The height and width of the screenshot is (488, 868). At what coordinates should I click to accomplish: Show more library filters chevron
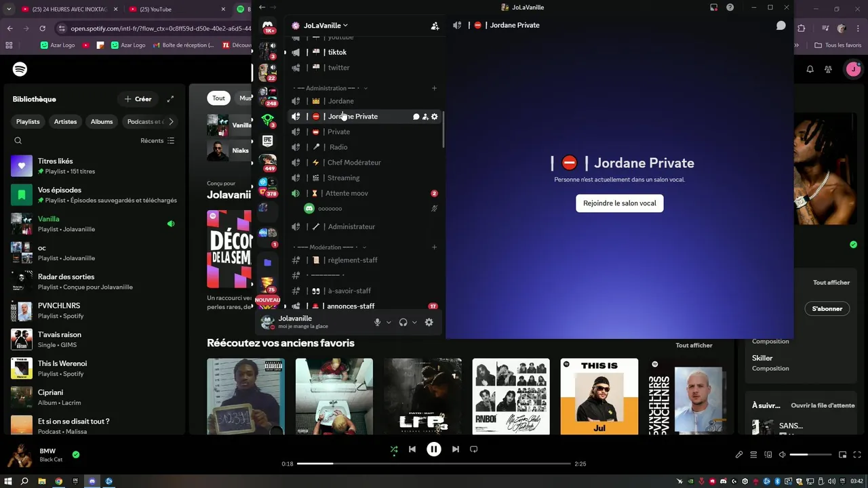[171, 122]
